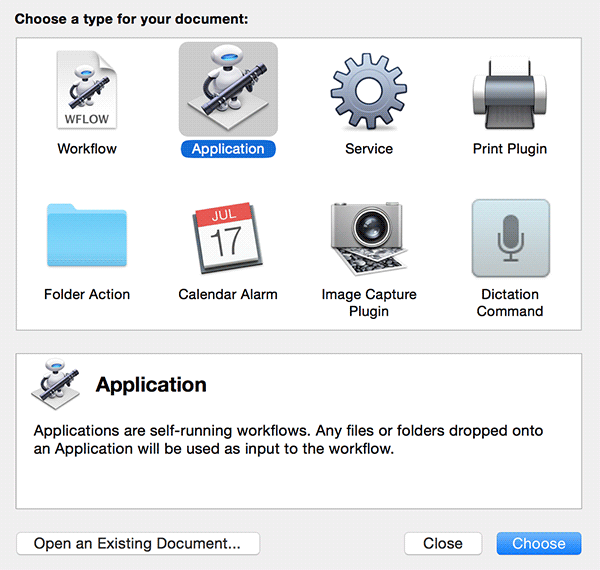Pick the Service gear icon
Screen dimensions: 600x570
[368, 91]
